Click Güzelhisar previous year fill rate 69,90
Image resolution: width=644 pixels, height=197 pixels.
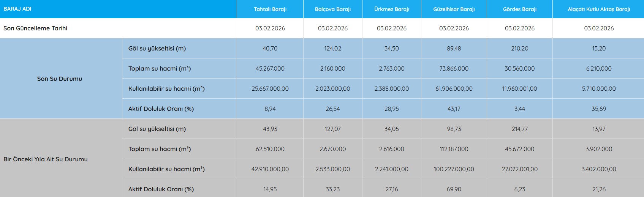tap(454, 189)
